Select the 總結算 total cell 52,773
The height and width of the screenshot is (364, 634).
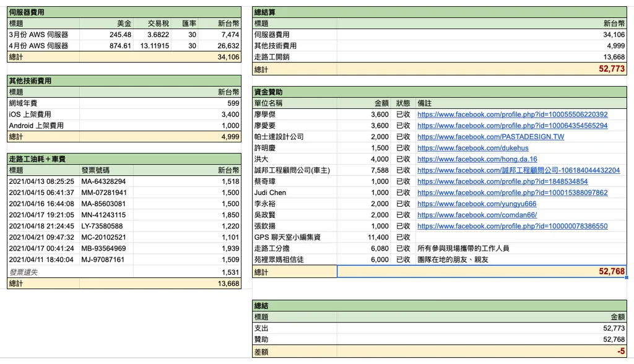tap(482, 69)
